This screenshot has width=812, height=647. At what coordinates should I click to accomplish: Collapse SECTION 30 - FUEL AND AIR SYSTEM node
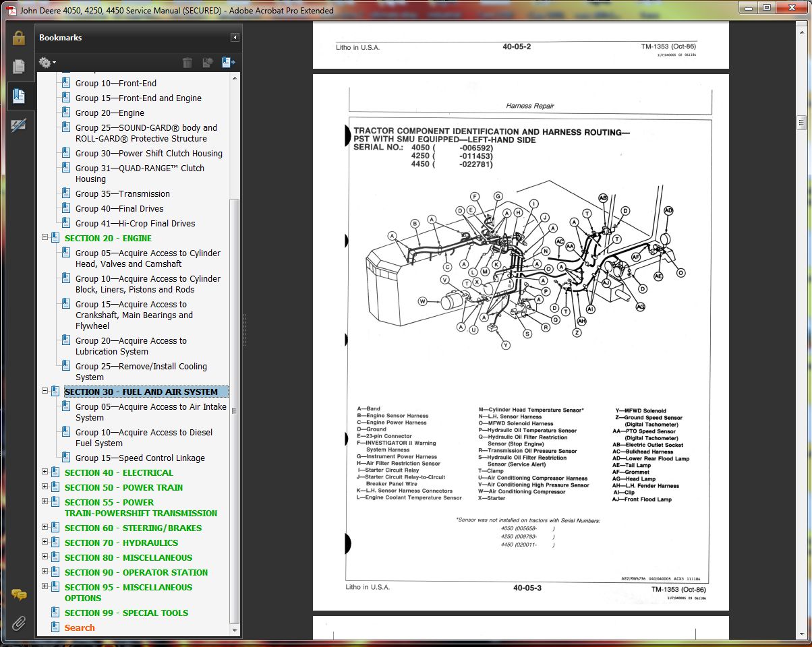point(45,391)
